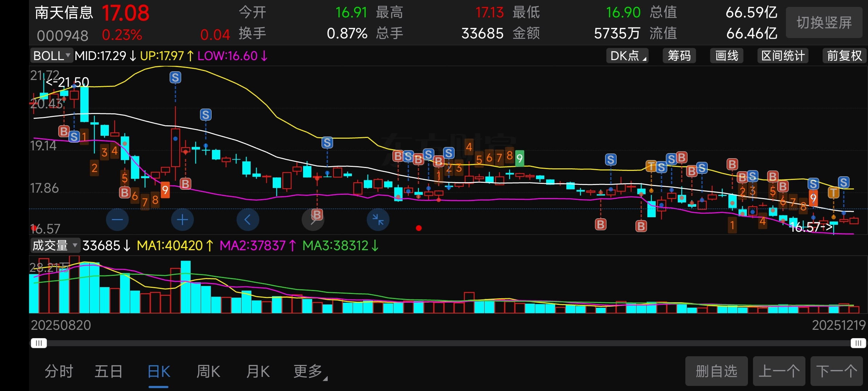Click right handle of date range slider
Viewport: 868px width, 391px height.
click(858, 343)
